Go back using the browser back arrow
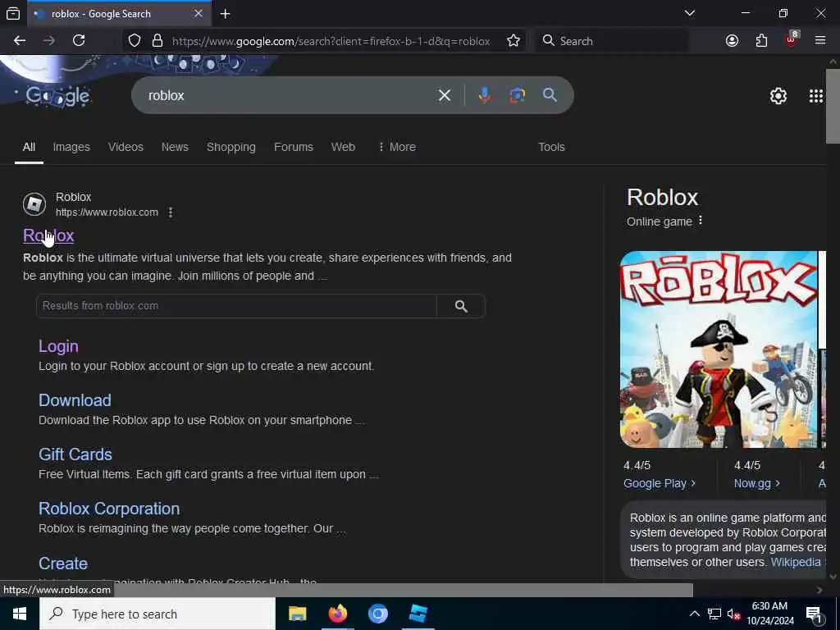Image resolution: width=840 pixels, height=630 pixels. (20, 41)
